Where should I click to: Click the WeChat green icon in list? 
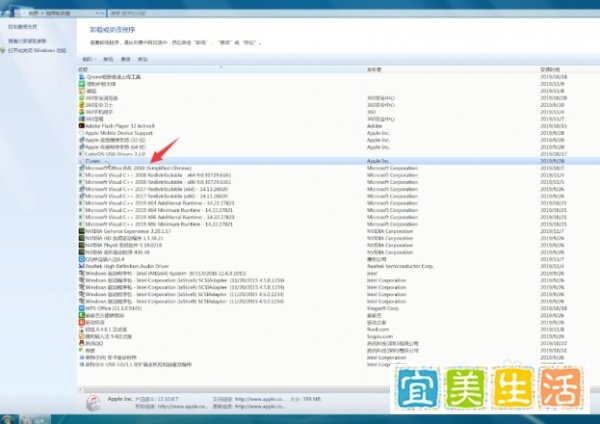(82, 350)
